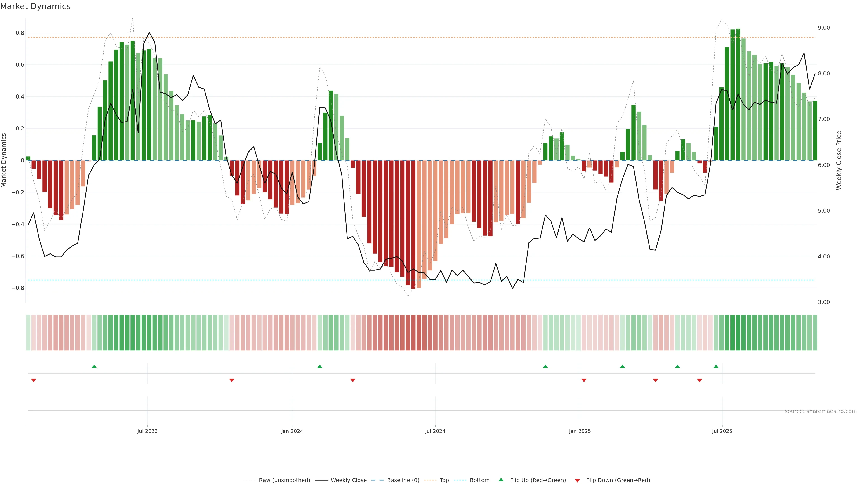Click the Market Dynamics chart title
This screenshot has height=488, width=868.
pos(35,6)
